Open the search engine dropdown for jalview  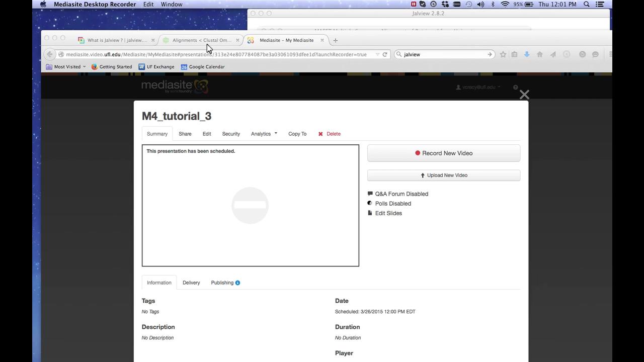[400, 54]
